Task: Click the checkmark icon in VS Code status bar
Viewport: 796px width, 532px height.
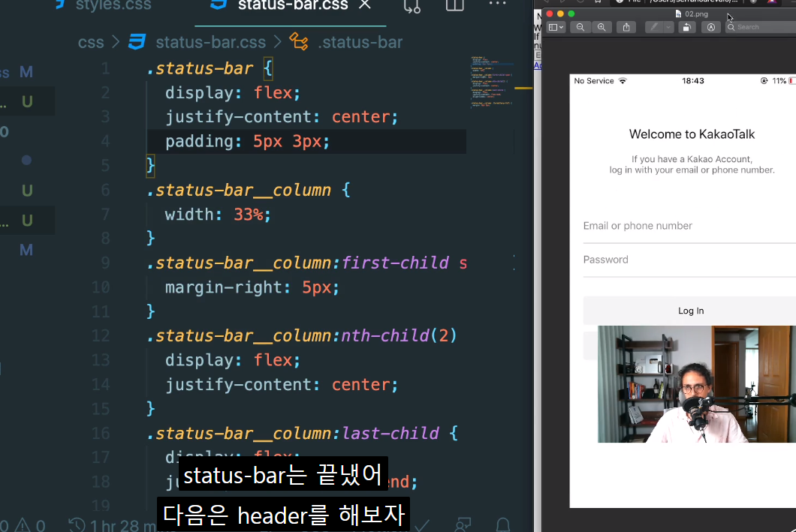Action: click(422, 525)
